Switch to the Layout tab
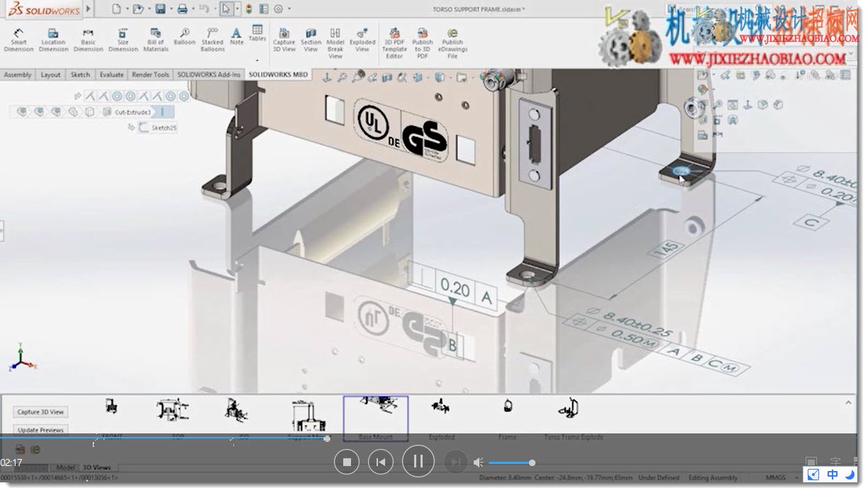The image size is (868, 493). 50,74
